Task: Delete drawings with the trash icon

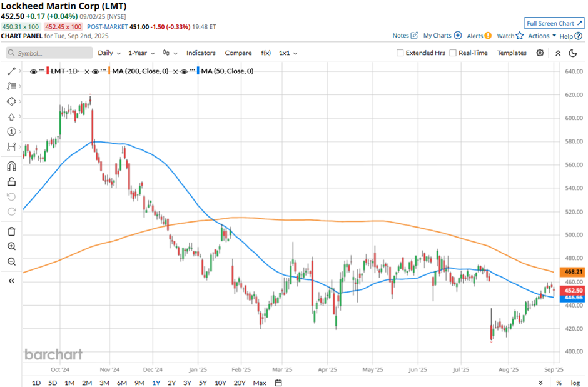Action: pyautogui.click(x=11, y=231)
